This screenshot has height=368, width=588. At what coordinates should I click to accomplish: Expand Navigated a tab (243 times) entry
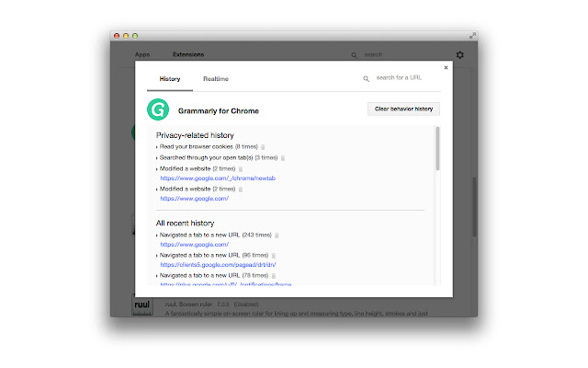pos(157,236)
